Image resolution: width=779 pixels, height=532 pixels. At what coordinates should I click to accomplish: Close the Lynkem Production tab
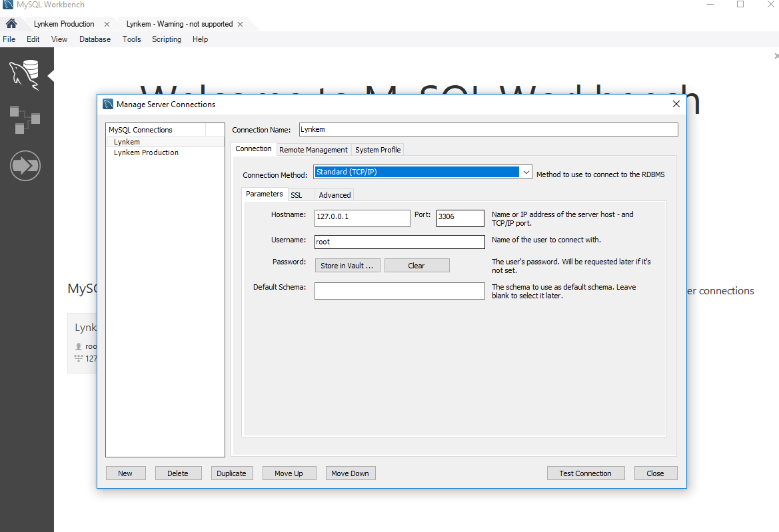pos(107,24)
